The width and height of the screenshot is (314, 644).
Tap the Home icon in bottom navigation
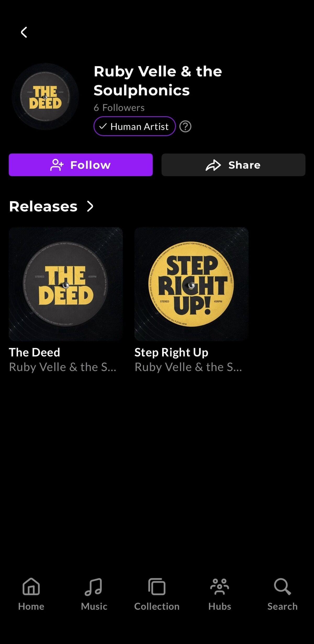pyautogui.click(x=31, y=586)
